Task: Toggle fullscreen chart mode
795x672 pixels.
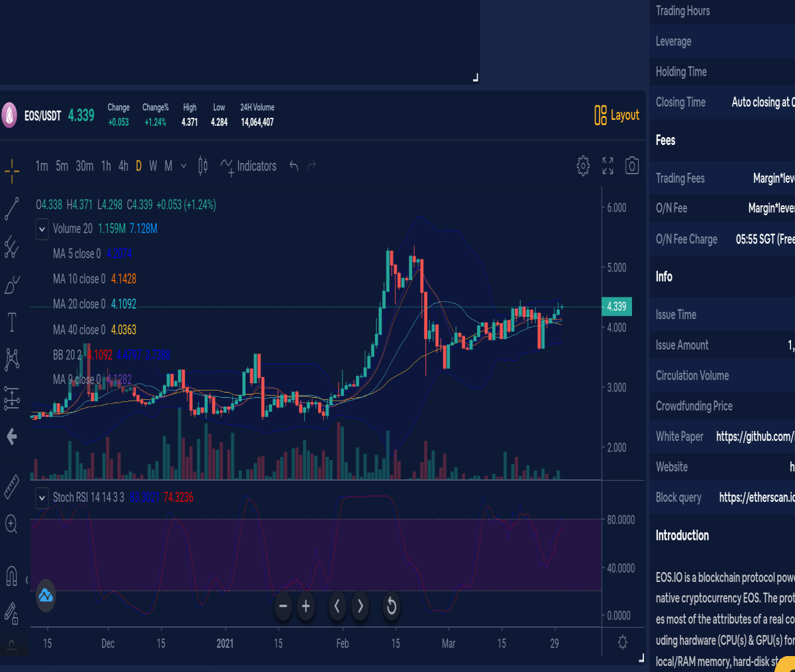Action: [x=608, y=166]
